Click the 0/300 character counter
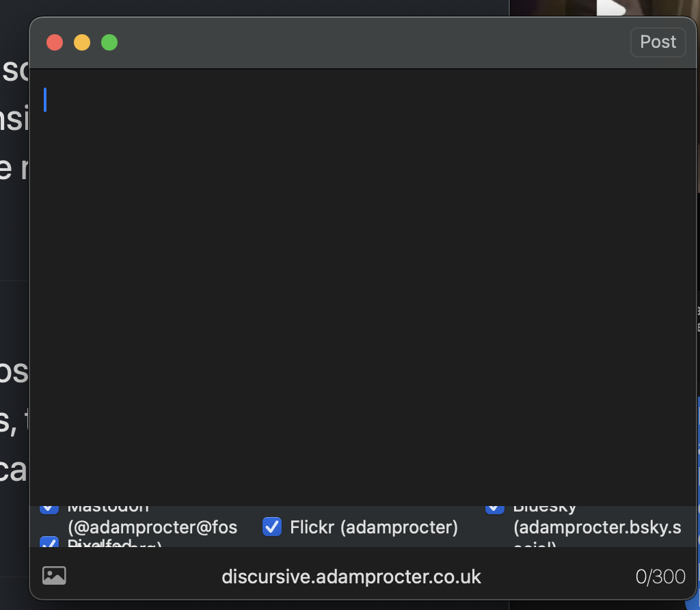The image size is (700, 610). pos(660,576)
